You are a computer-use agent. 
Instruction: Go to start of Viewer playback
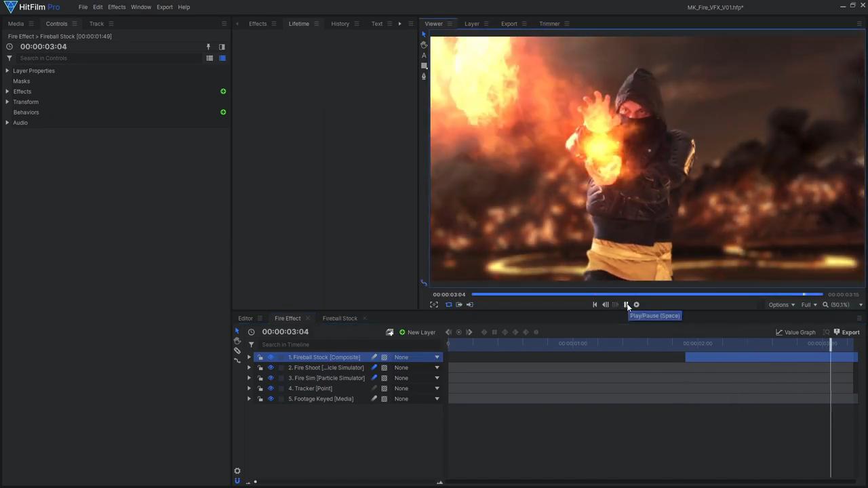coord(595,304)
